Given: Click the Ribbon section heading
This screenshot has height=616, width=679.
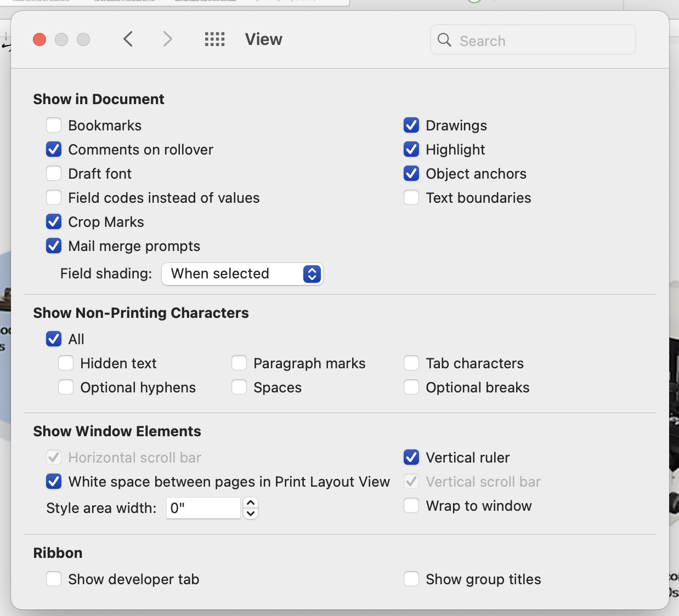Looking at the screenshot, I should coord(58,553).
